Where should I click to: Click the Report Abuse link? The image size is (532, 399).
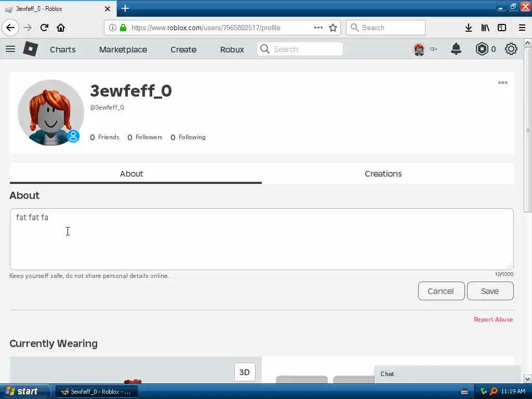(x=493, y=320)
